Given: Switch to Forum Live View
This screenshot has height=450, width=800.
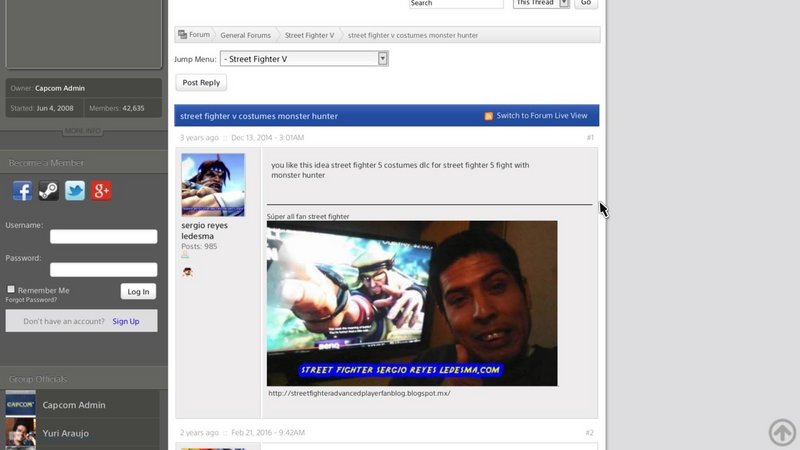Looking at the screenshot, I should point(542,116).
